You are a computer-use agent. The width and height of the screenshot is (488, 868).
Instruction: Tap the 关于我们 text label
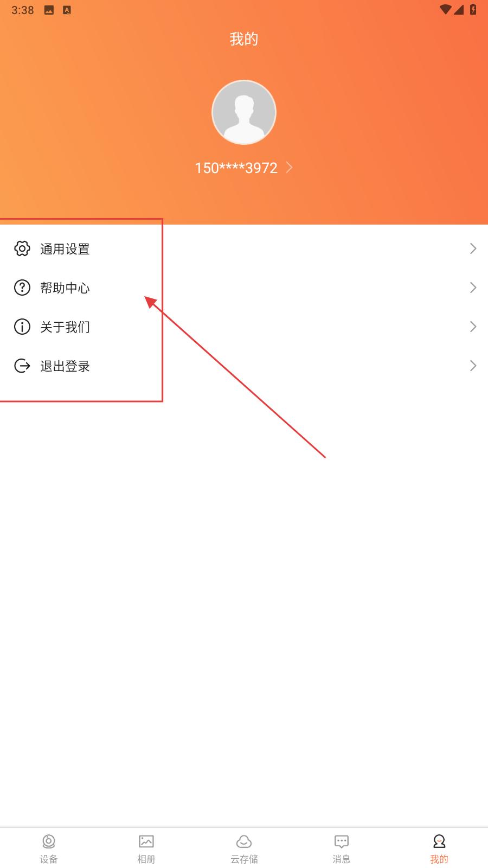click(x=65, y=327)
